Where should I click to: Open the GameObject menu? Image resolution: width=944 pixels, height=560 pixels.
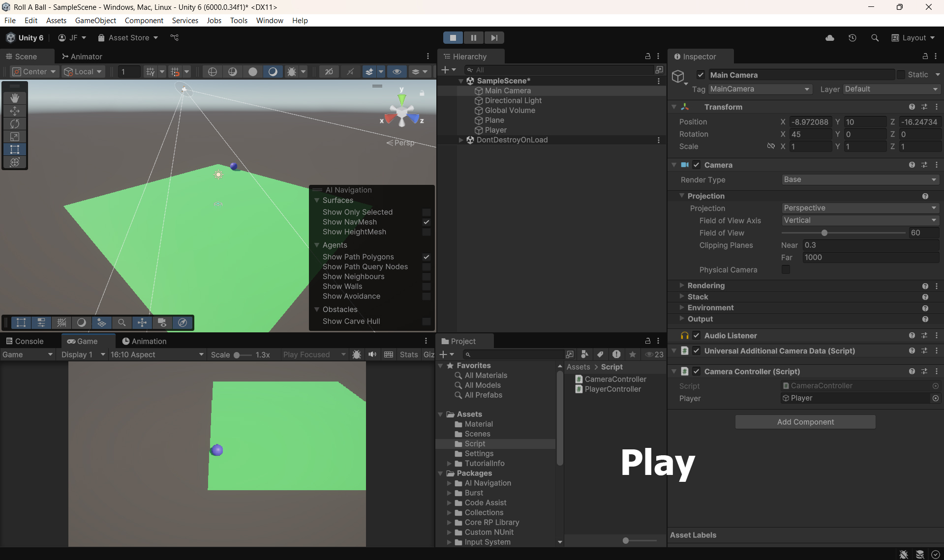point(95,20)
